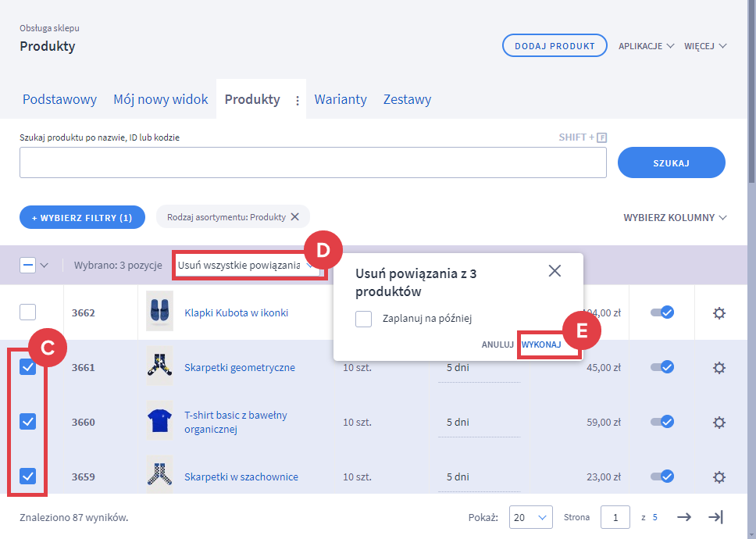Open the Produkty tab options (three dots)

click(x=298, y=100)
